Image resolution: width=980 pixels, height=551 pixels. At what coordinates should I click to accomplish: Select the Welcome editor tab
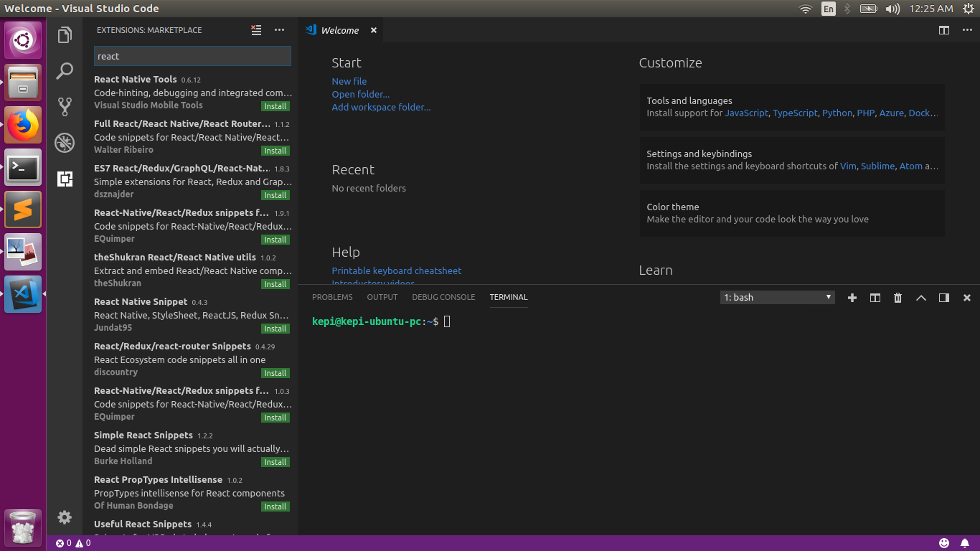pyautogui.click(x=341, y=30)
